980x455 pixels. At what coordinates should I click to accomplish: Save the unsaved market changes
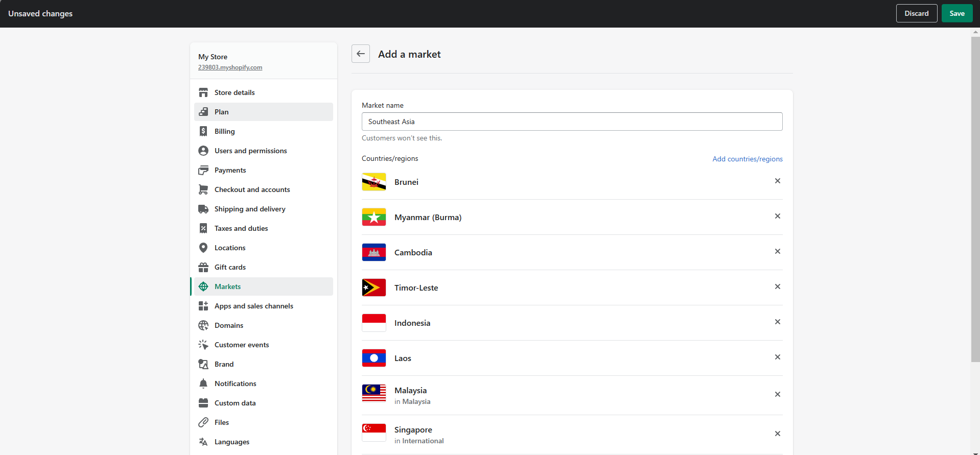click(957, 13)
